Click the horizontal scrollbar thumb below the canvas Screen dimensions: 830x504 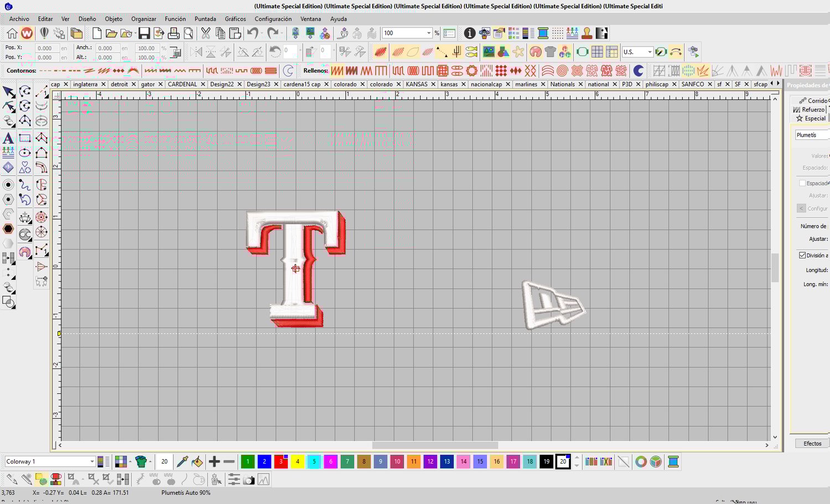coord(435,445)
